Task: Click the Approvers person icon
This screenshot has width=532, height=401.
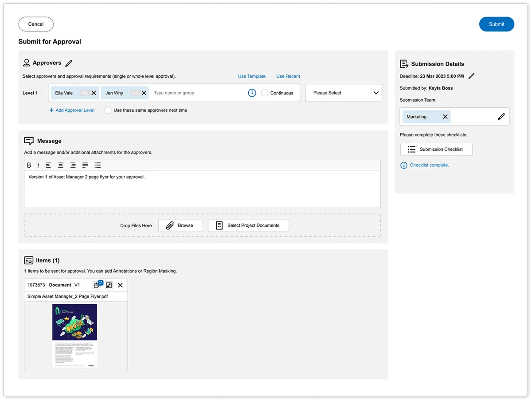Action: coord(27,63)
